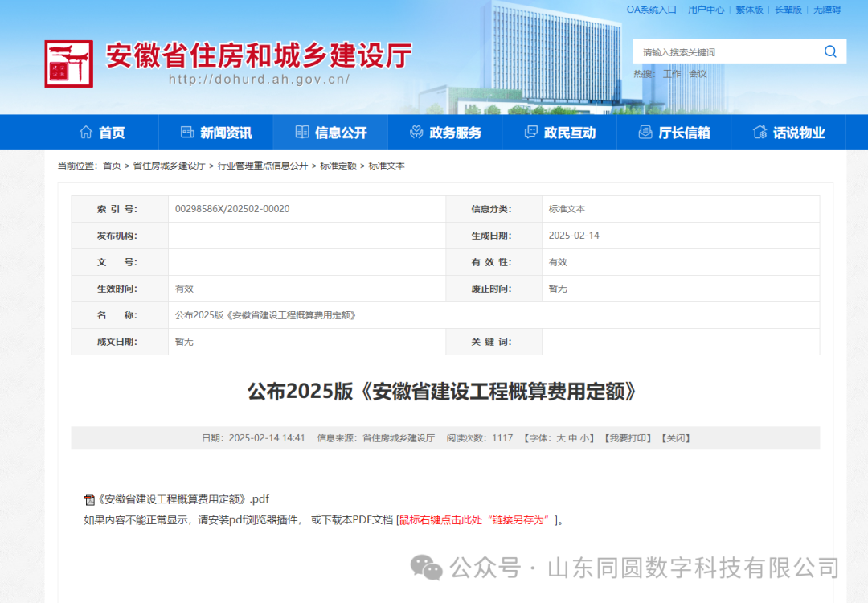Open 行业管理重点信息公开 in the breadcrumb

[x=263, y=166]
